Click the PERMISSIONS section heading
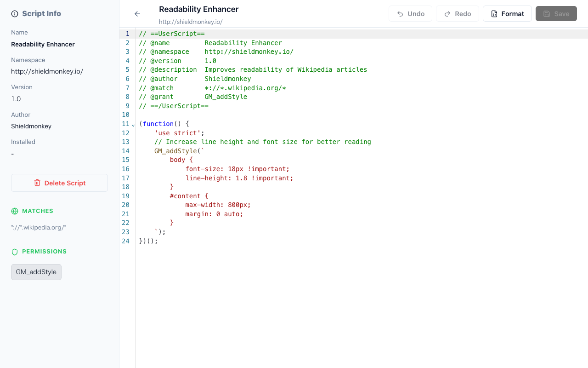The height and width of the screenshot is (368, 588). pyautogui.click(x=44, y=252)
